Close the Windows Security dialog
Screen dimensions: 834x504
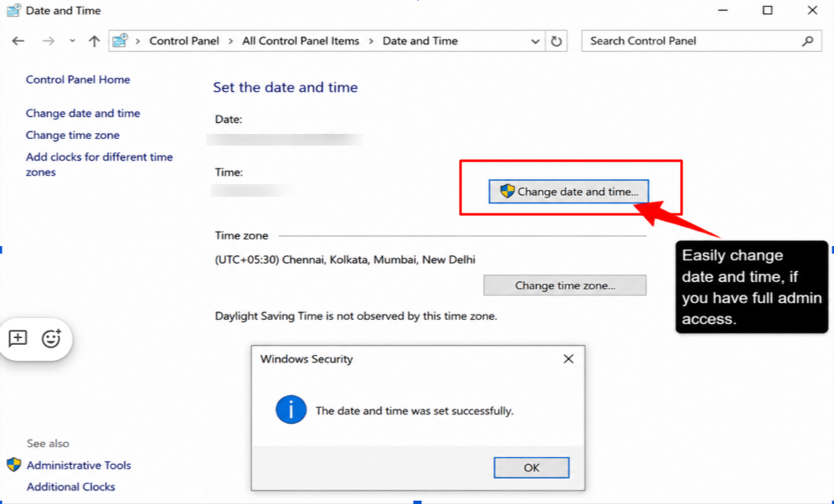(x=569, y=359)
